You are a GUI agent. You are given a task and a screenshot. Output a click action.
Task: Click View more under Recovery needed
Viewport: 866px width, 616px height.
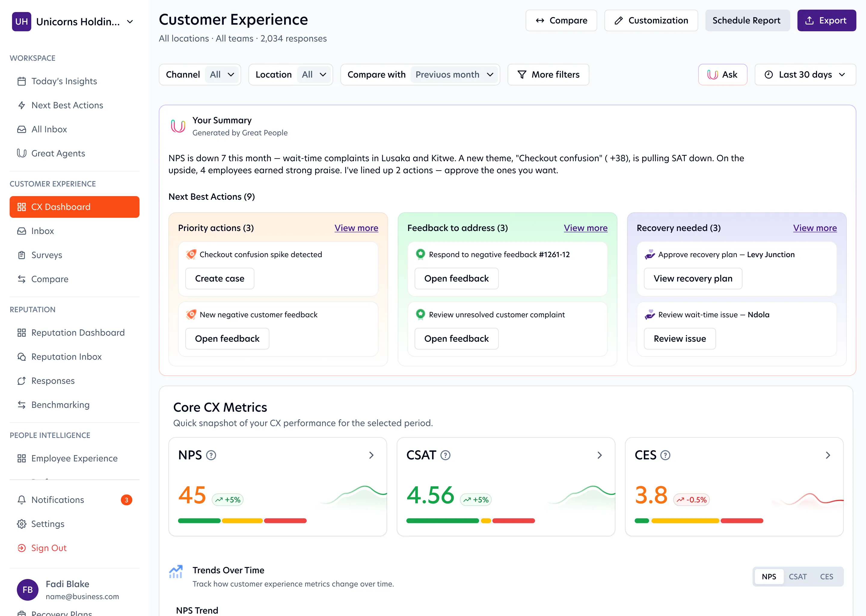(x=815, y=228)
